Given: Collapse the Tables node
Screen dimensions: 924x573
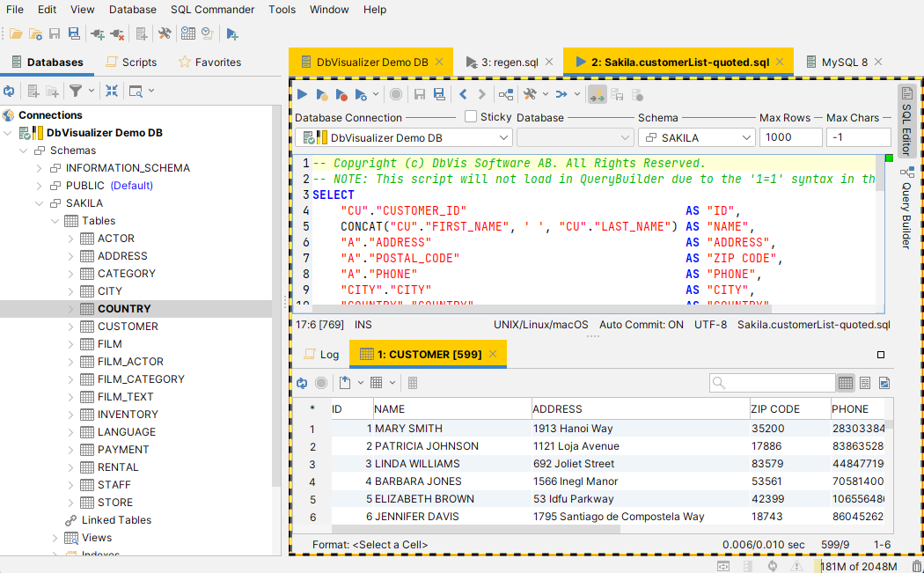Looking at the screenshot, I should click(55, 221).
